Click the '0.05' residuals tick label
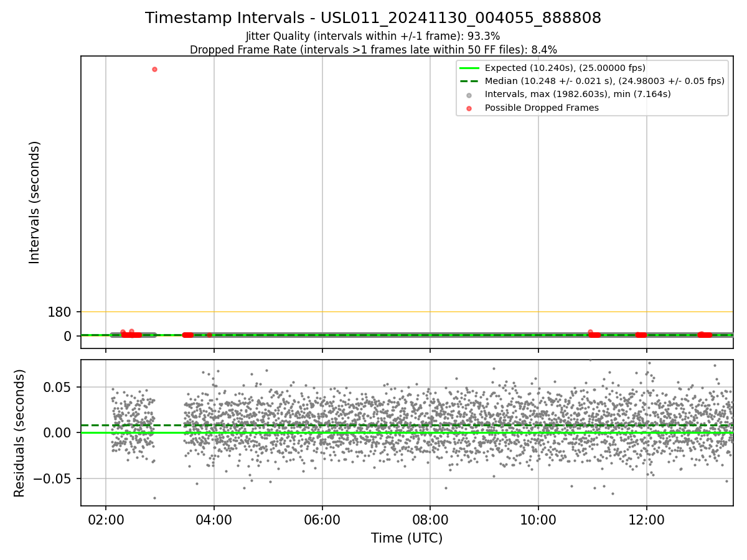This screenshot has height=560, width=747. 58,387
